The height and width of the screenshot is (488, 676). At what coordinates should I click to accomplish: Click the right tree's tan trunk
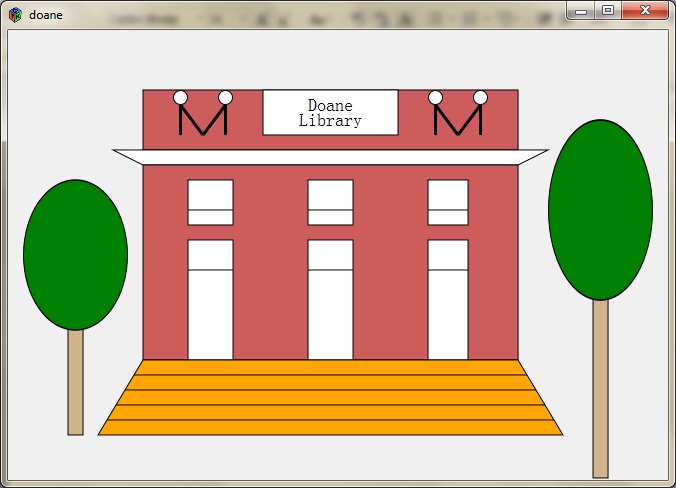(x=600, y=388)
